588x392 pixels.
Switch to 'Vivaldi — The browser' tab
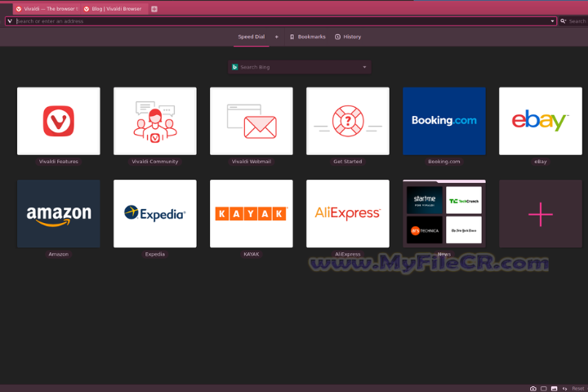pos(47,9)
